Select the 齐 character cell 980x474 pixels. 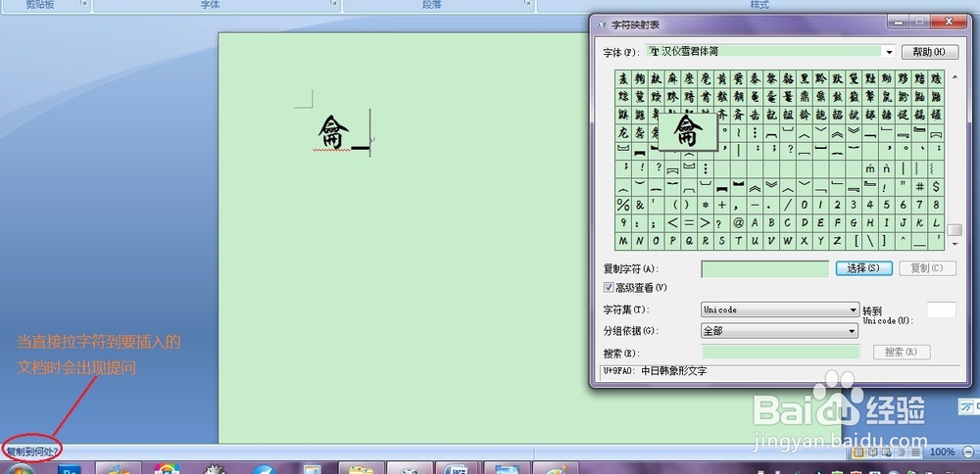pyautogui.click(x=722, y=115)
